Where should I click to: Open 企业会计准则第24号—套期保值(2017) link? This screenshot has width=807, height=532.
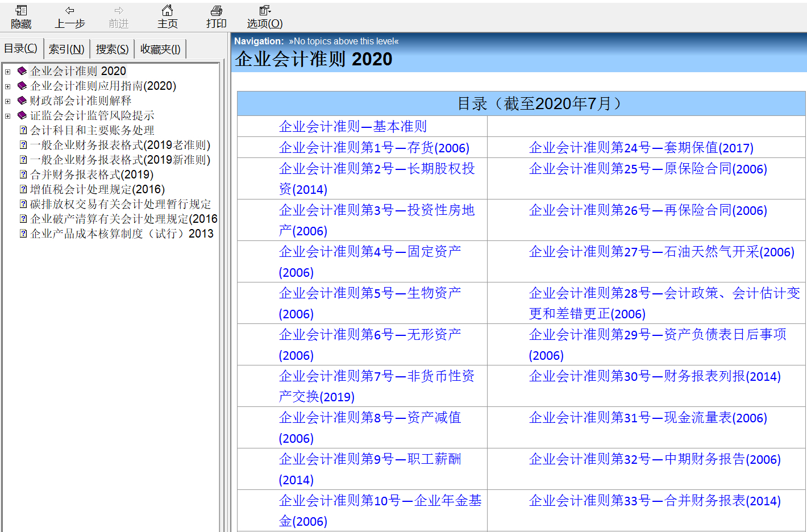click(640, 148)
